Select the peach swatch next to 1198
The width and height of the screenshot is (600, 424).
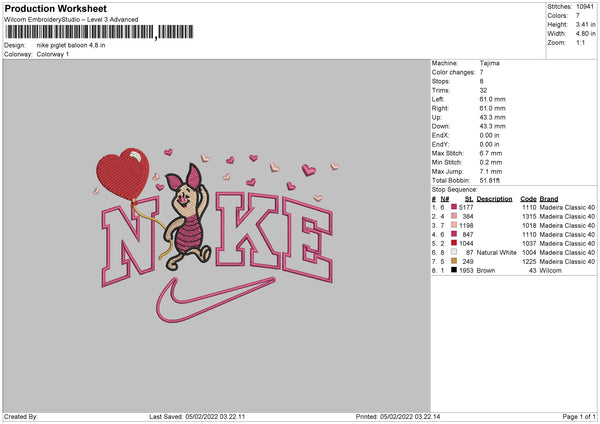click(x=454, y=225)
